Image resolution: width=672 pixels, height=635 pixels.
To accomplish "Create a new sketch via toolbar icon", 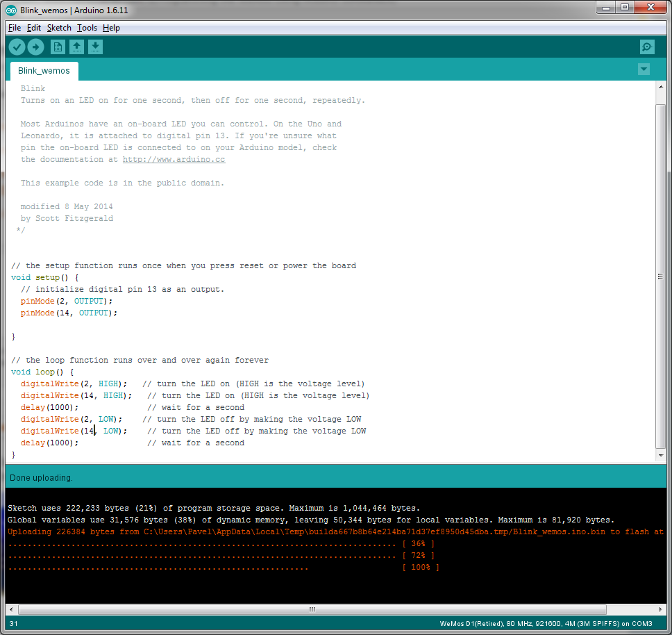I will tap(58, 47).
